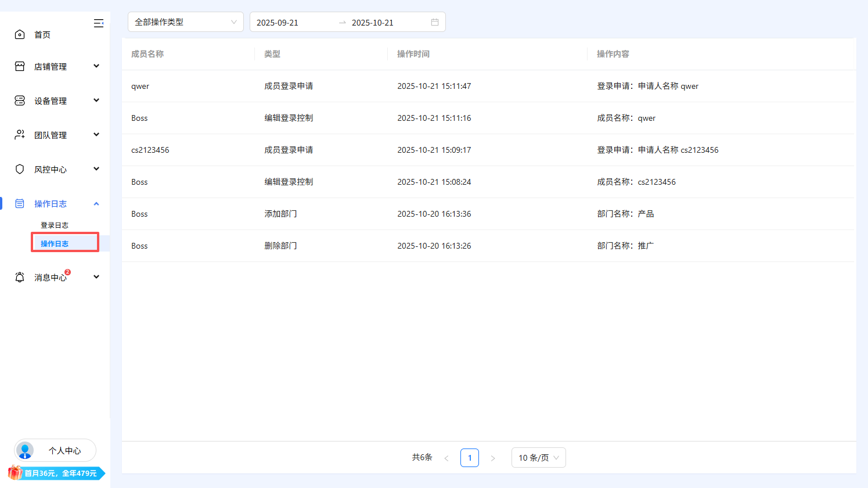Open 设备管理 via its device icon

(x=20, y=100)
